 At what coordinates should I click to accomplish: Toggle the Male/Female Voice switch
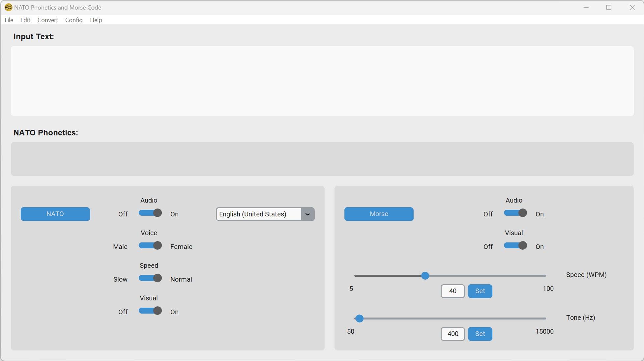(x=150, y=246)
